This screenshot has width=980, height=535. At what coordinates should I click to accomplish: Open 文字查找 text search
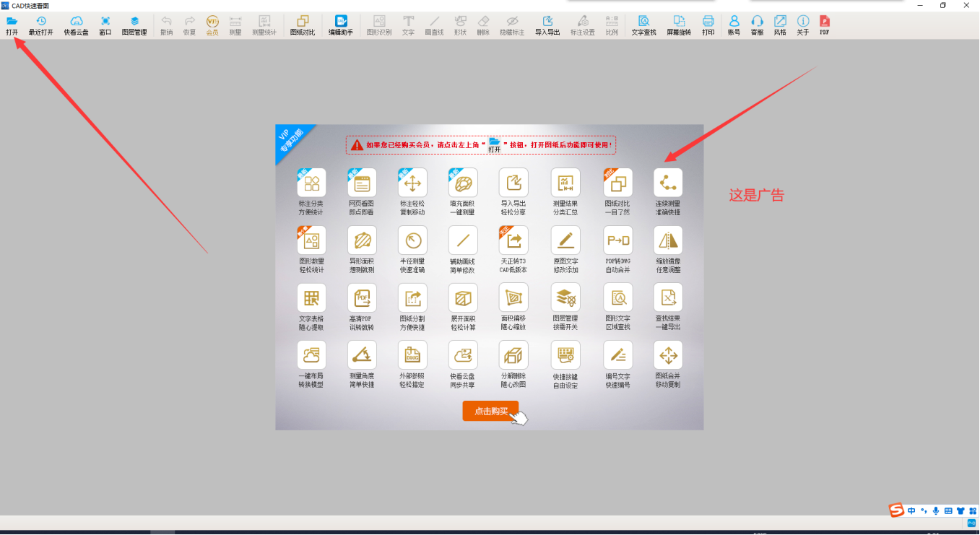(643, 22)
